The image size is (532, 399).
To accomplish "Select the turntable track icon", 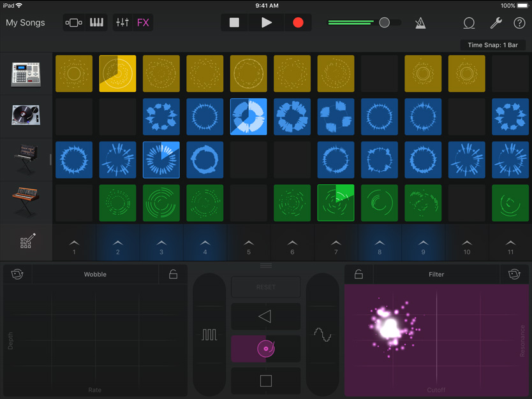I will pos(26,117).
